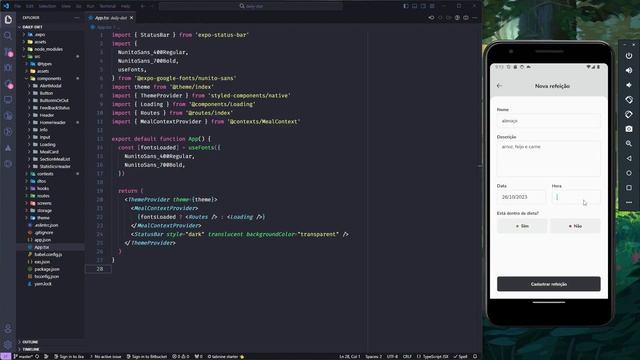Open the Data field showing 26/10/2023
The image size is (640, 360).
[x=521, y=197]
